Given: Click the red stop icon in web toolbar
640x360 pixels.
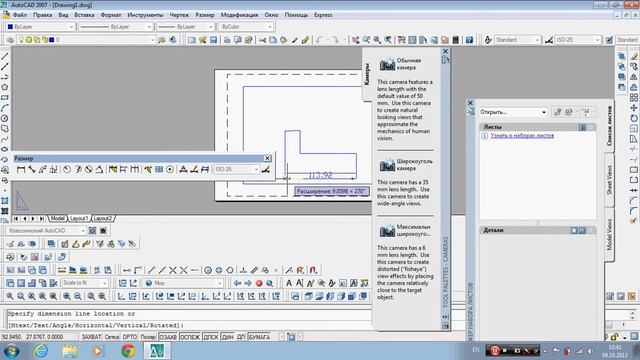Looking at the screenshot, I should [x=259, y=283].
